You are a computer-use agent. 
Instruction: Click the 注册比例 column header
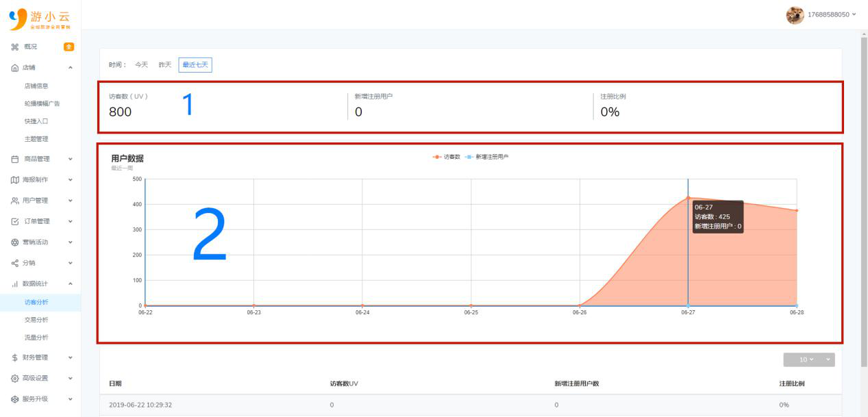pyautogui.click(x=792, y=383)
